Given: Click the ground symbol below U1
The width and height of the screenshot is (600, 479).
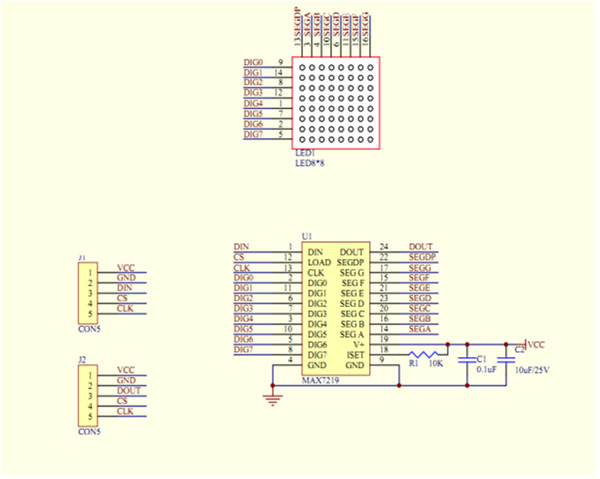Looking at the screenshot, I should coord(272,400).
